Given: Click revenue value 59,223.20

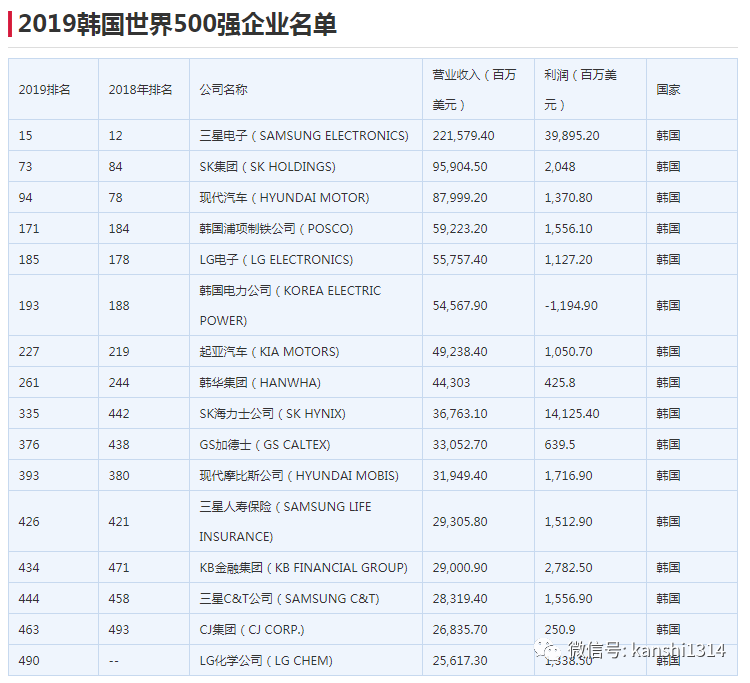Looking at the screenshot, I should point(460,229).
